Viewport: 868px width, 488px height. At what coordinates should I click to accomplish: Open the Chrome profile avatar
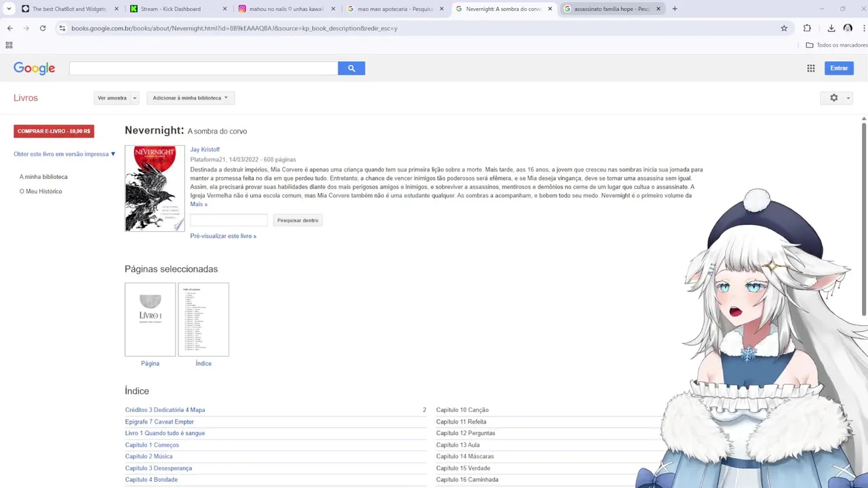(848, 28)
